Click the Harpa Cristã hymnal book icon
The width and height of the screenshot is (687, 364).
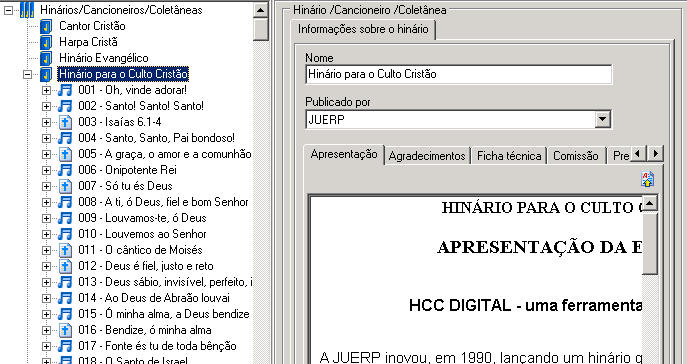[x=46, y=42]
